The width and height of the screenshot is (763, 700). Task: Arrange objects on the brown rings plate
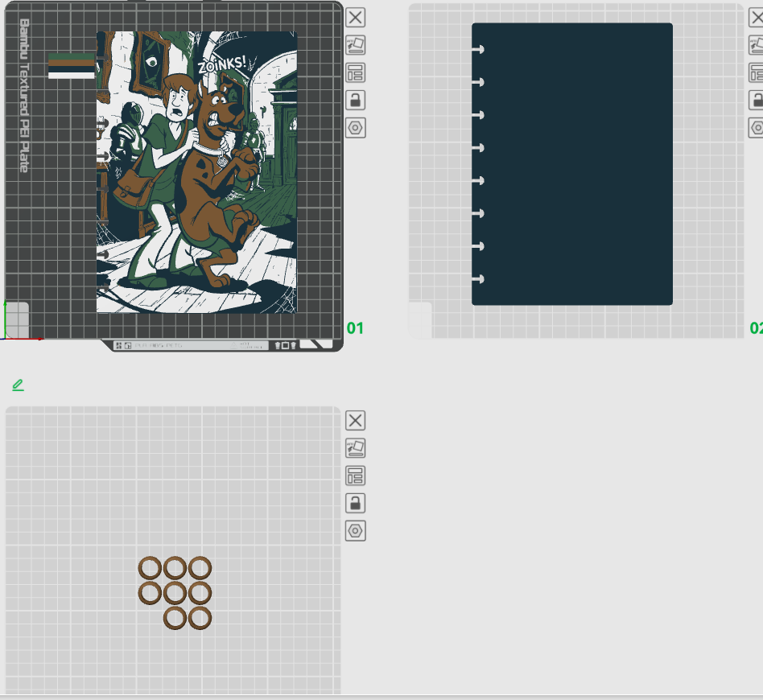point(355,476)
